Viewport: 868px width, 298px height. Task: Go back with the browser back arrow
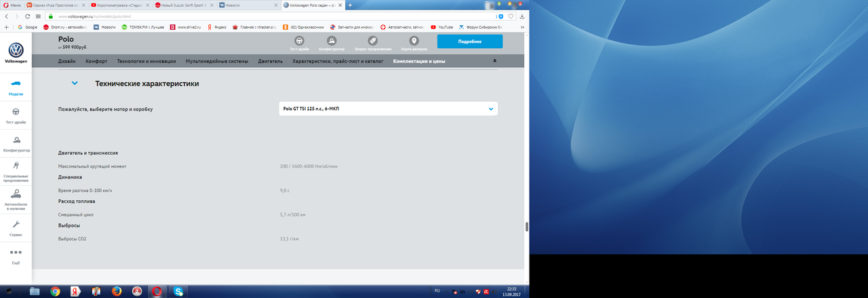(8, 16)
